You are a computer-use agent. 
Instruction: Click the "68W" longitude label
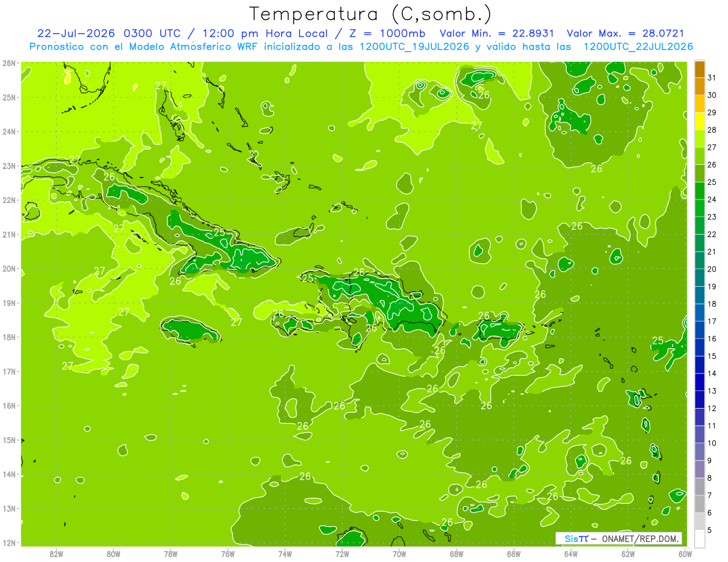pos(456,554)
